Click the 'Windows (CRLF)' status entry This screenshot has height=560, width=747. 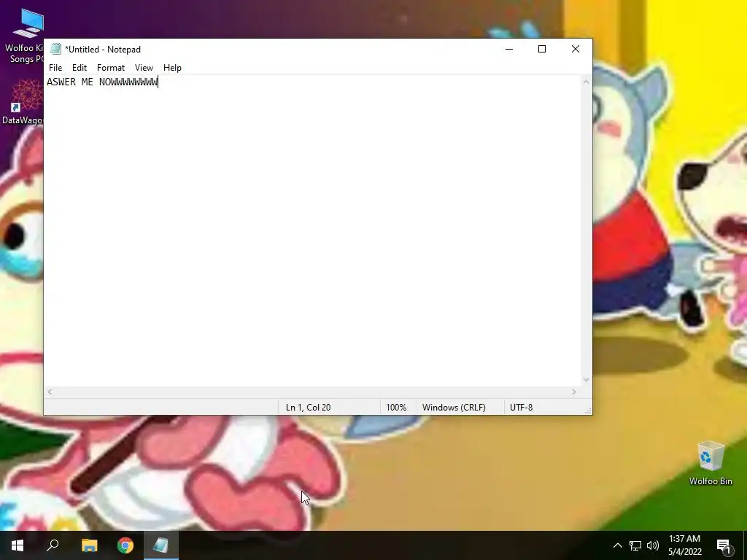pos(454,408)
